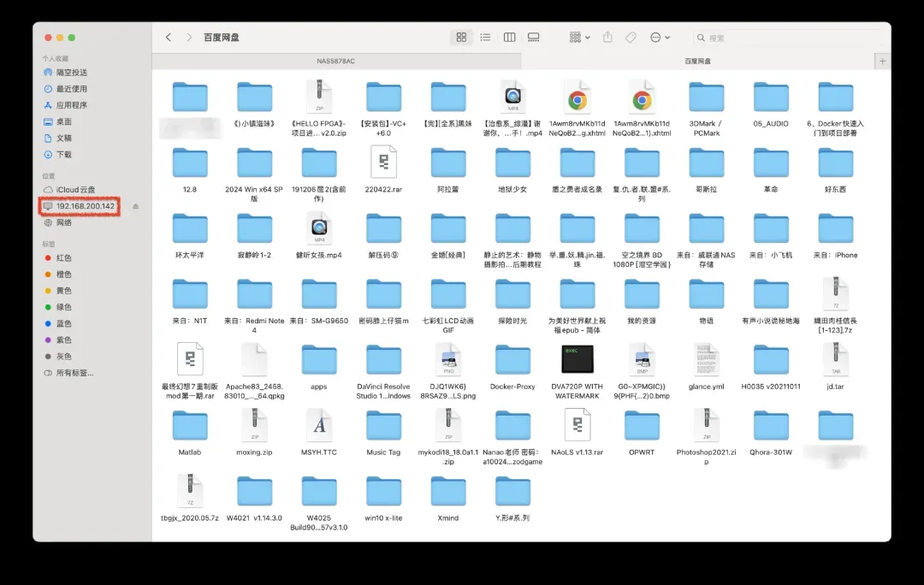This screenshot has height=585, width=924.
Task: Click the Edit Tags toolbar icon
Action: click(631, 38)
